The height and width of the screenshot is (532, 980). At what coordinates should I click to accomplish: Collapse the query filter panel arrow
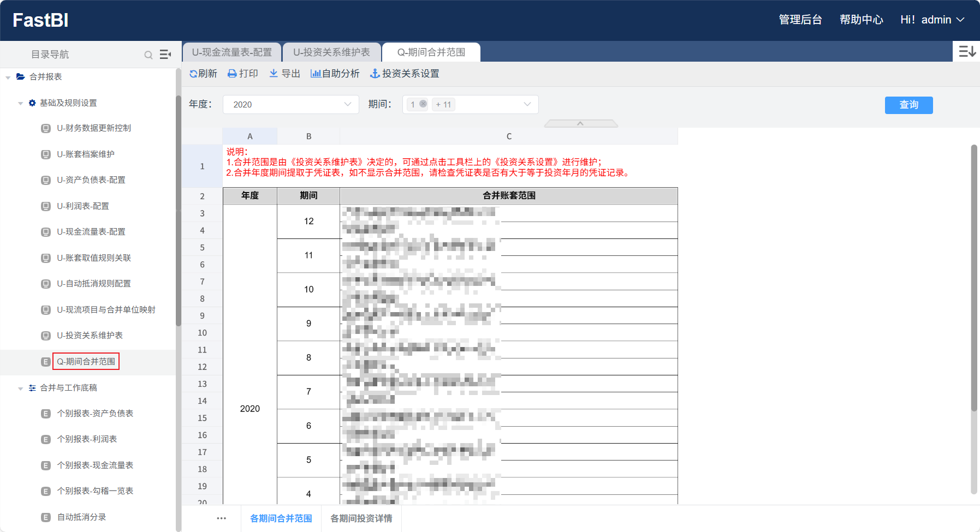[x=580, y=123]
